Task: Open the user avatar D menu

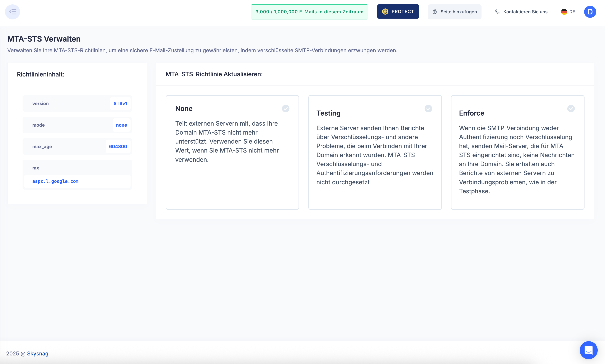Action: pos(590,12)
